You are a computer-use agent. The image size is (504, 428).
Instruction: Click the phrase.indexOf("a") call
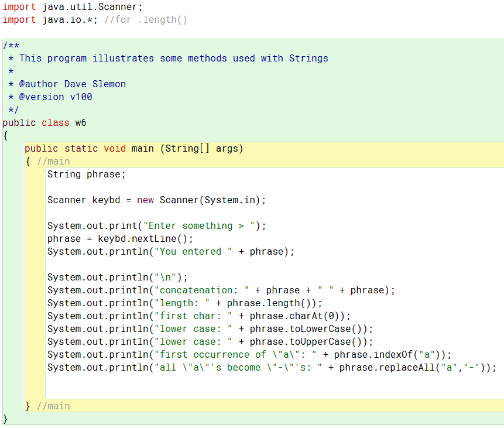(x=387, y=354)
